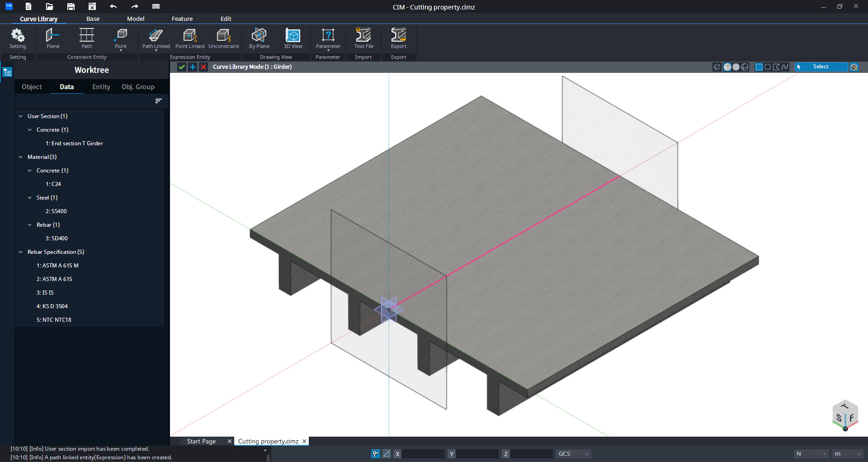Select the Path constraint entity tool

[87, 38]
